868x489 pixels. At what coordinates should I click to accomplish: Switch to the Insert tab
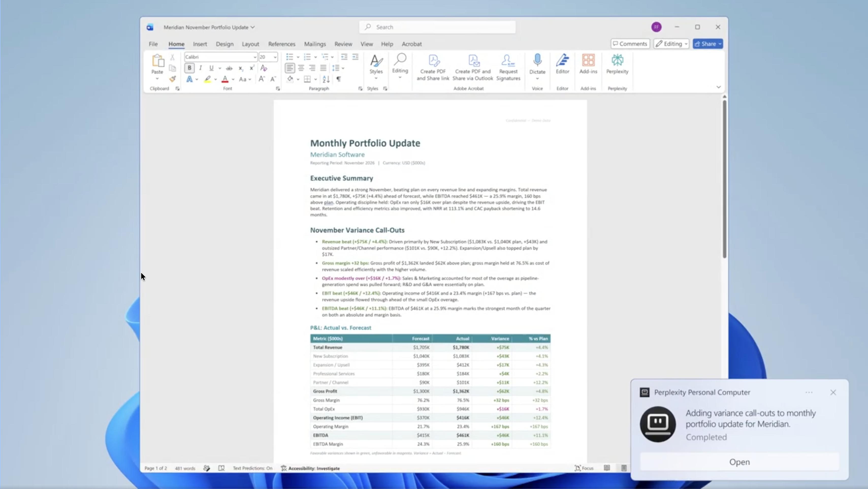200,44
